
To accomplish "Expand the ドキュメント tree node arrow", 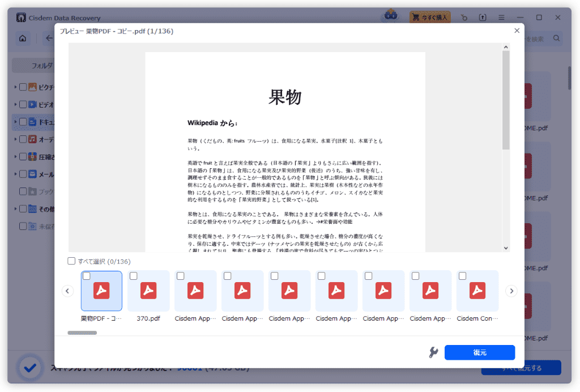I will click(16, 122).
